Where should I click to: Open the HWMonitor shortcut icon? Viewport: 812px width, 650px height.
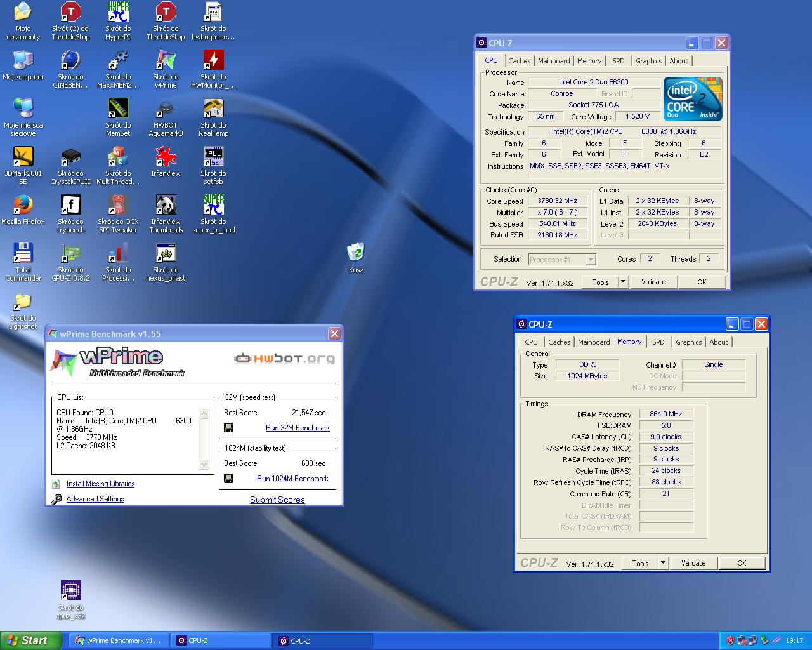(213, 60)
